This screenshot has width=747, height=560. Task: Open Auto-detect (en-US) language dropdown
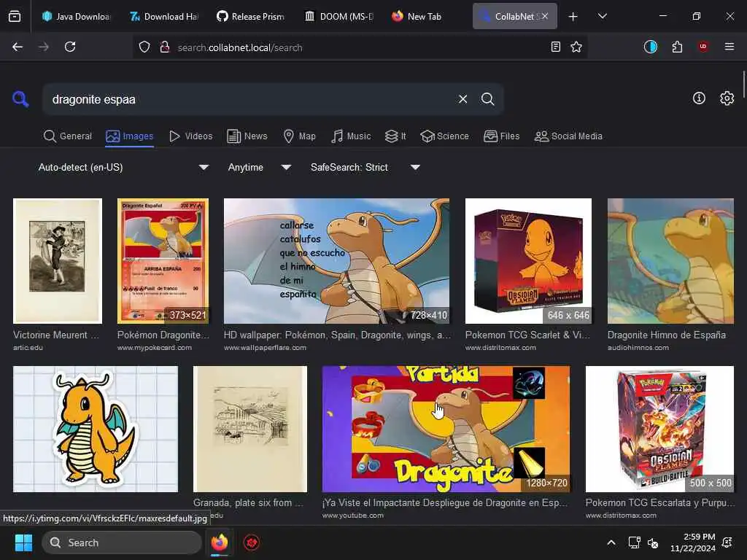point(123,167)
